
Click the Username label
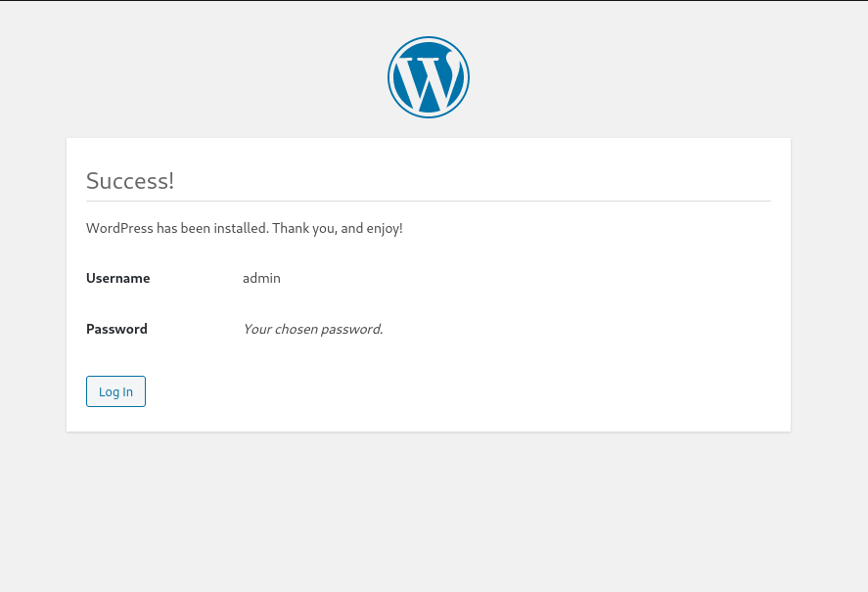[x=117, y=278]
